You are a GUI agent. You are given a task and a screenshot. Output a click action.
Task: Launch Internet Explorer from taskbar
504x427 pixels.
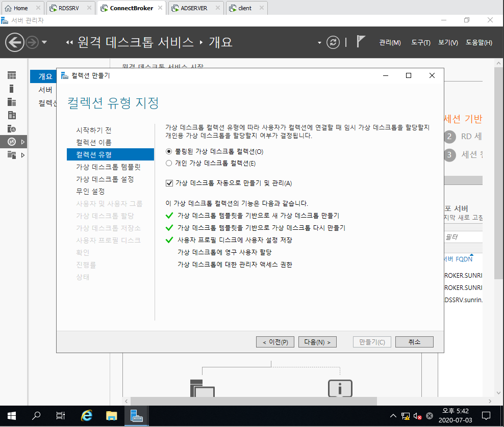[86, 416]
